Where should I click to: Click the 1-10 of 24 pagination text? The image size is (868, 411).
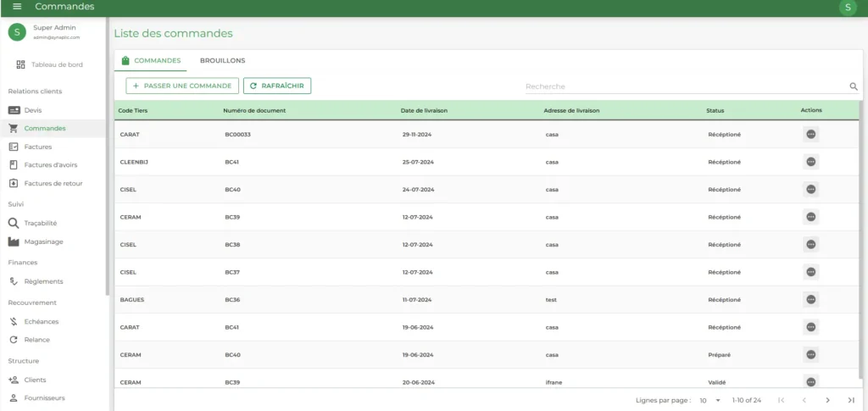[x=746, y=401]
